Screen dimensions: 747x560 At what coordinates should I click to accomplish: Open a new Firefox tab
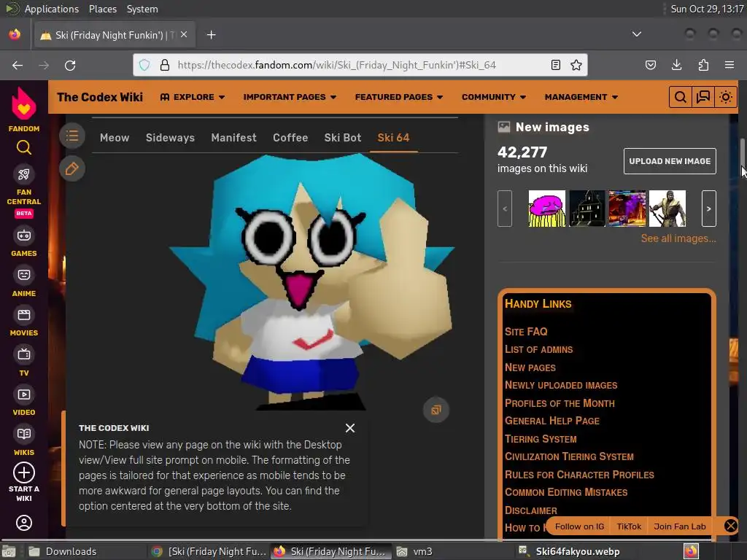point(211,35)
